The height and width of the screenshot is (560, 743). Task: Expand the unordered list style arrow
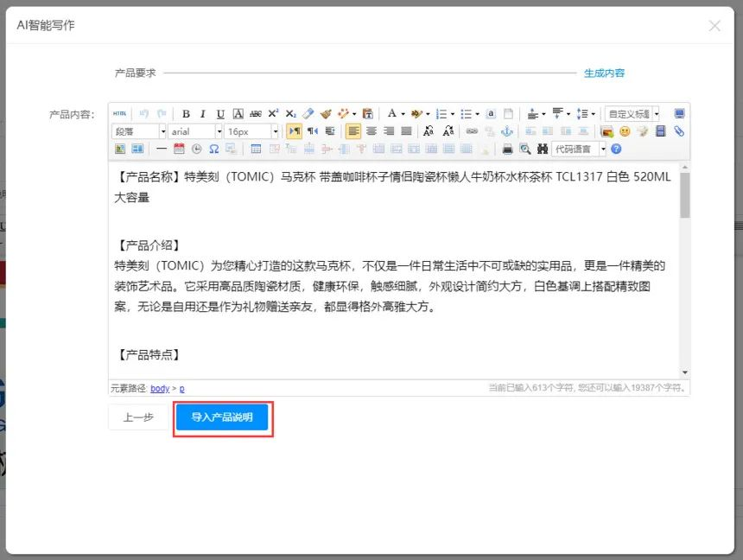tap(477, 114)
